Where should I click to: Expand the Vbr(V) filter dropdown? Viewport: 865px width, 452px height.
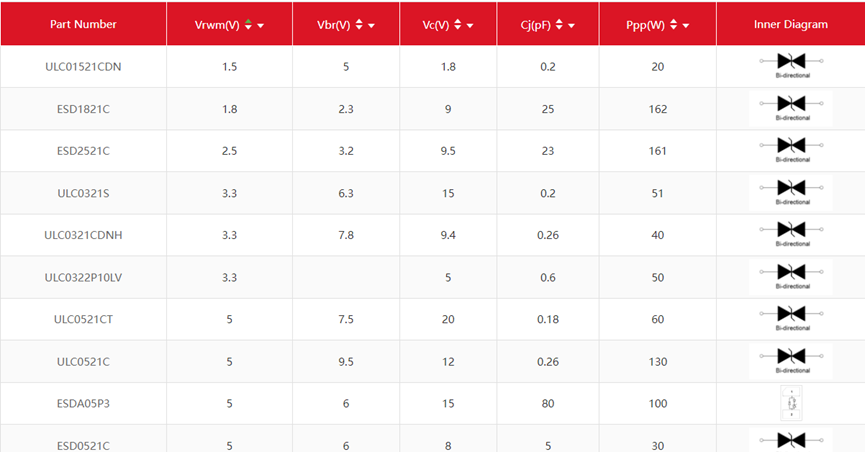click(371, 26)
